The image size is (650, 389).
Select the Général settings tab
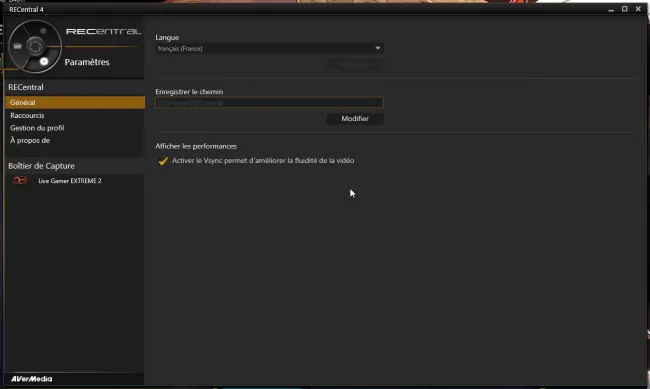point(75,102)
